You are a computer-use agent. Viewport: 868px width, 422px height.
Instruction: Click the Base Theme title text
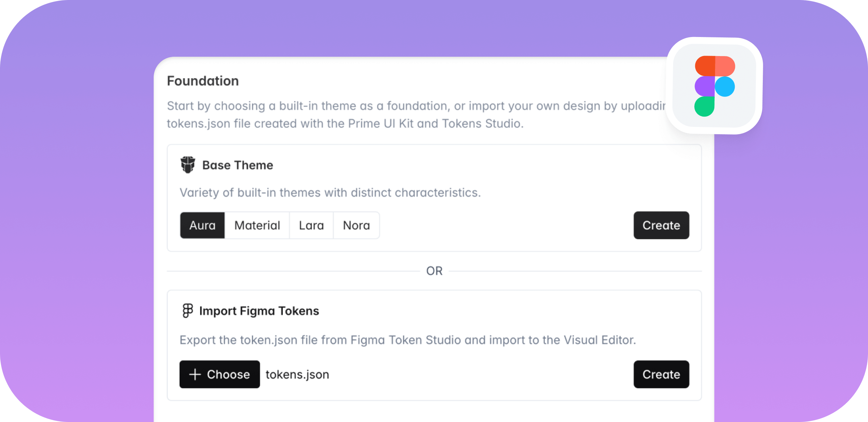click(238, 165)
